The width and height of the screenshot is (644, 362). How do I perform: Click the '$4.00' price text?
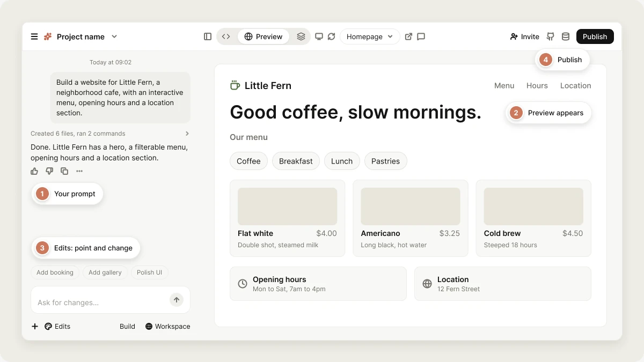(326, 233)
